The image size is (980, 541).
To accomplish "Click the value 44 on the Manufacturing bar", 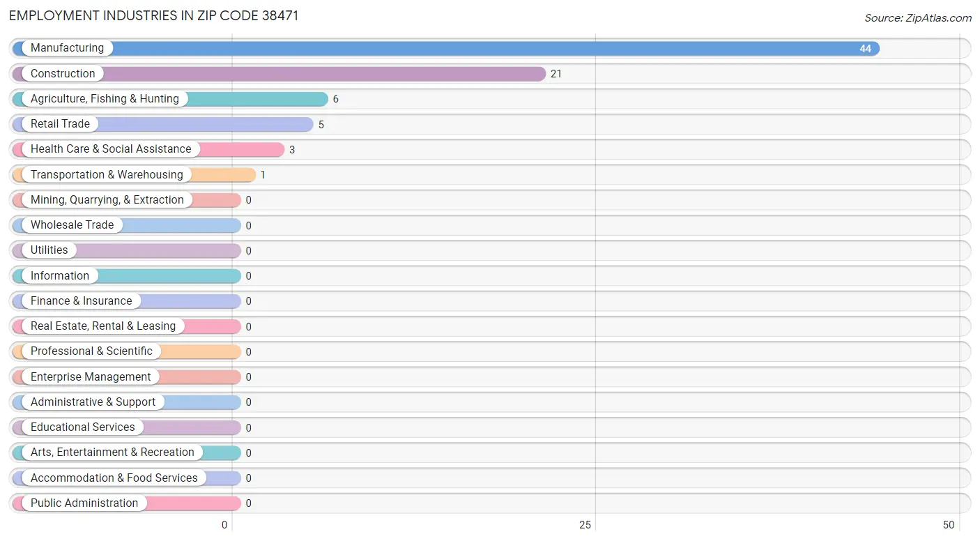I will 865,49.
